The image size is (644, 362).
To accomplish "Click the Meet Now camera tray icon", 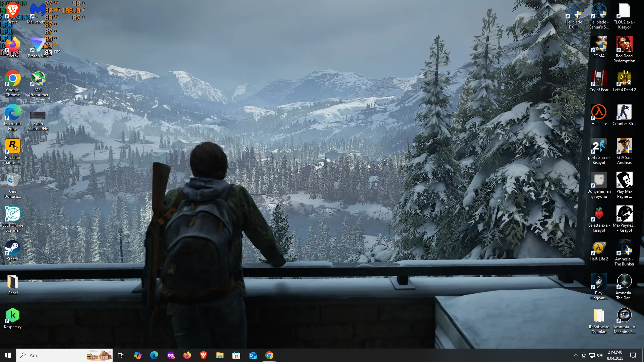I will click(x=584, y=355).
